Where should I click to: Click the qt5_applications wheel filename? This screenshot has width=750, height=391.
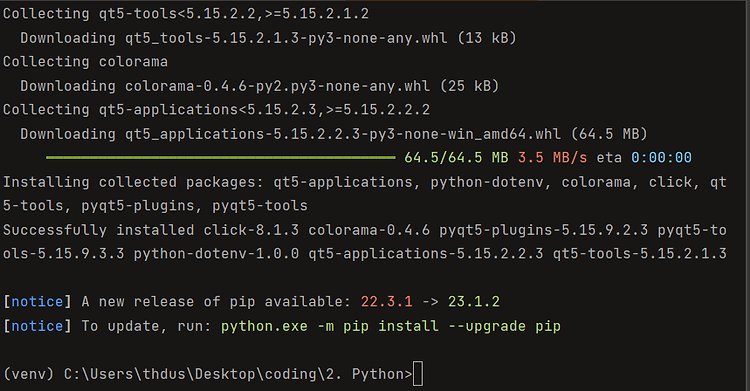click(342, 134)
